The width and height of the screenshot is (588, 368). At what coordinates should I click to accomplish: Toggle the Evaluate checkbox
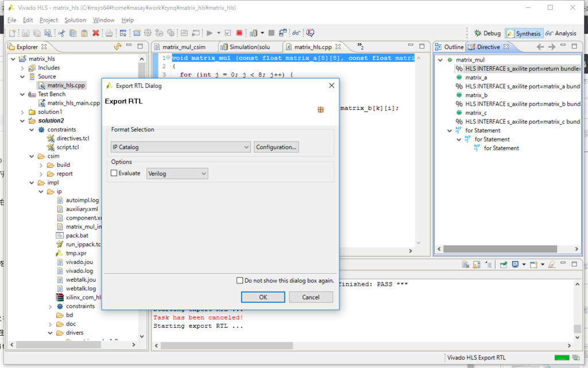coord(114,173)
